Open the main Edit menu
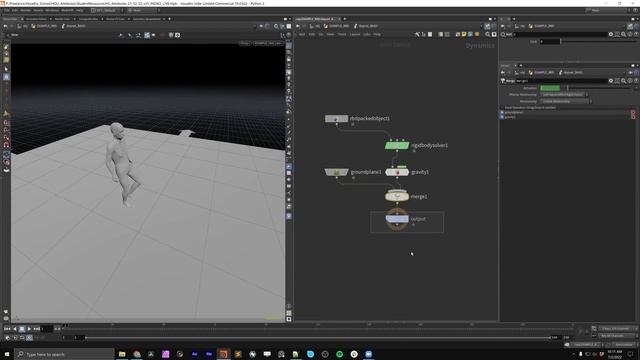The image size is (640, 360). coord(15,10)
